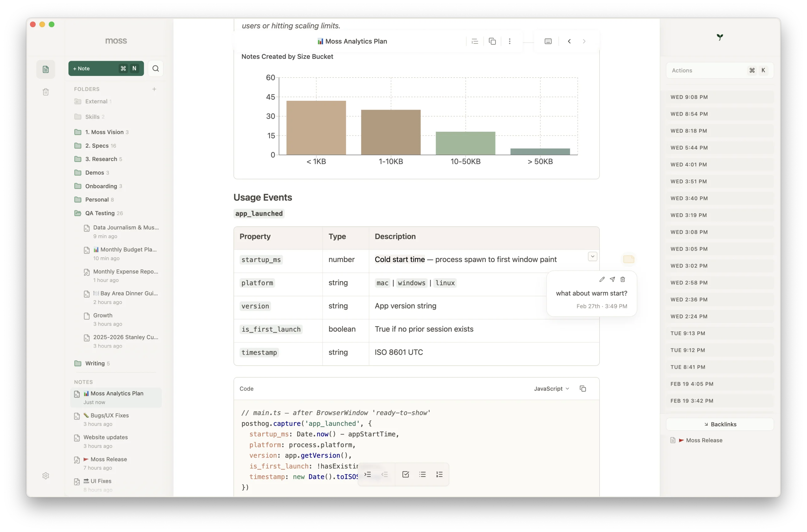Image resolution: width=807 pixels, height=532 pixels.
Task: Add a new folder with the plus button
Action: click(154, 89)
